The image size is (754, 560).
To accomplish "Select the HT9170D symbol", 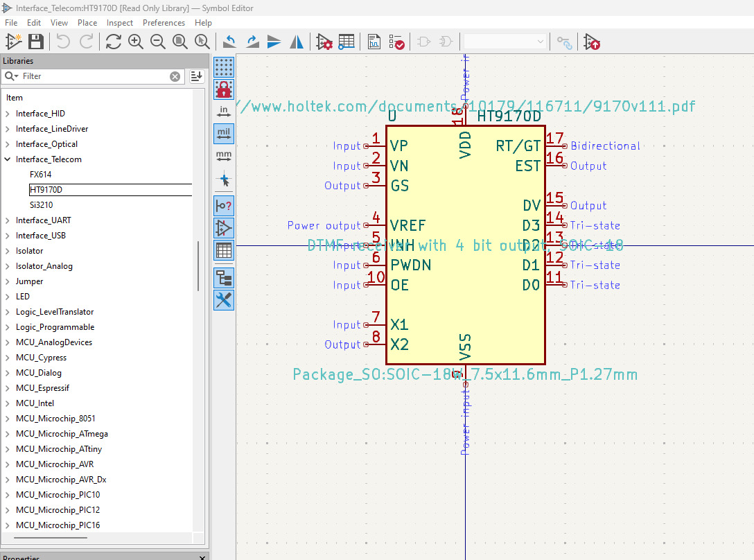I will [x=111, y=189].
